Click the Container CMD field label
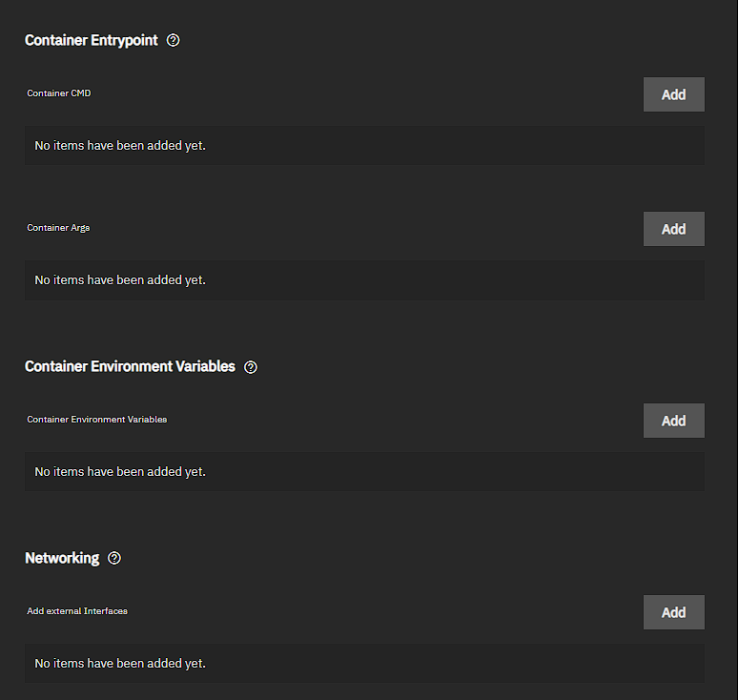The height and width of the screenshot is (700, 738). tap(59, 93)
